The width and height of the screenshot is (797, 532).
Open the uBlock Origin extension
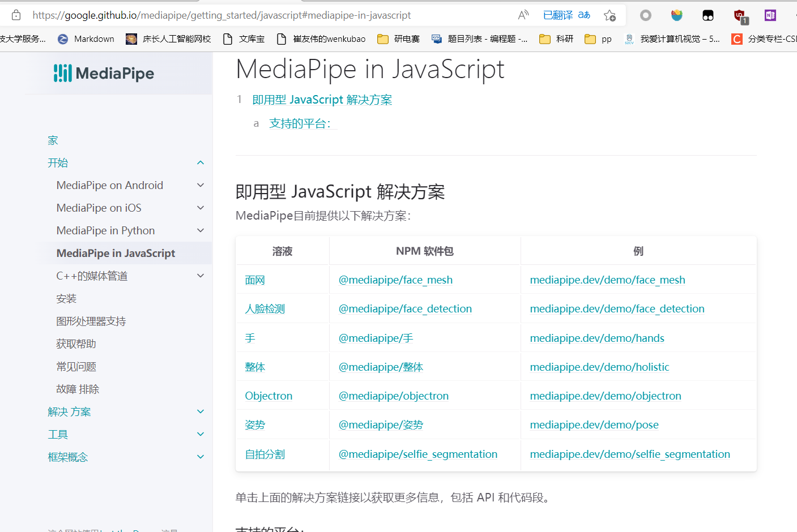tap(739, 15)
